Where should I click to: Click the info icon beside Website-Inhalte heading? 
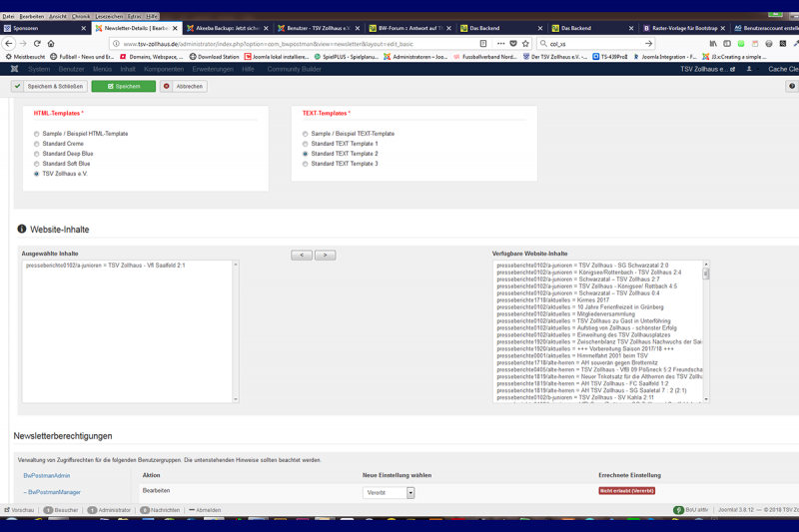tap(22, 230)
